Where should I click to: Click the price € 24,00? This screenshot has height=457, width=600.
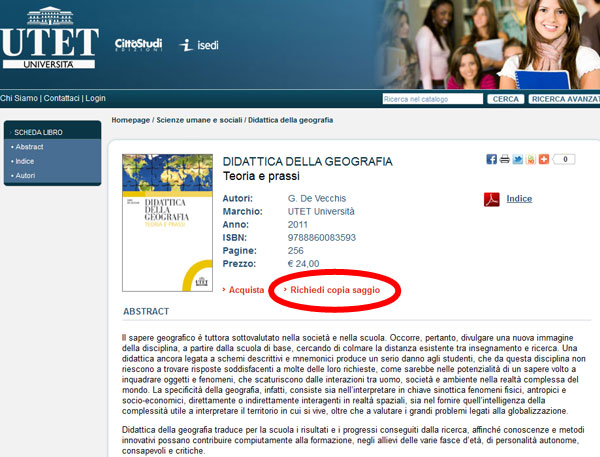[x=303, y=264]
